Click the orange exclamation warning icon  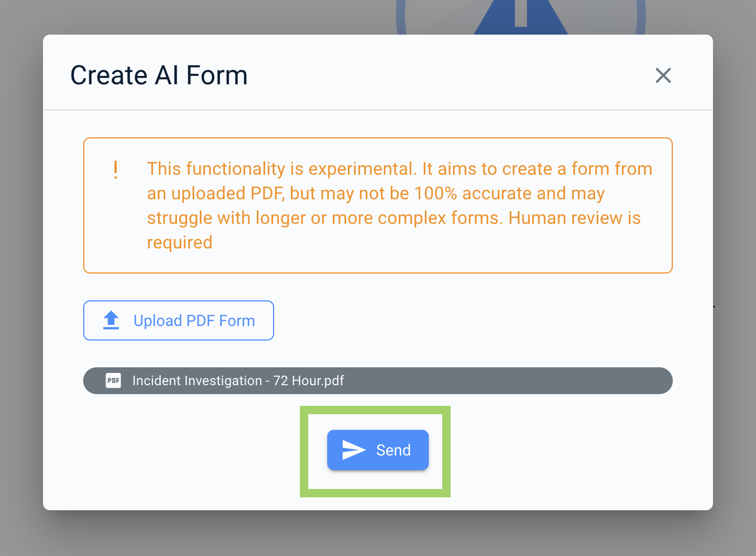[x=116, y=169]
